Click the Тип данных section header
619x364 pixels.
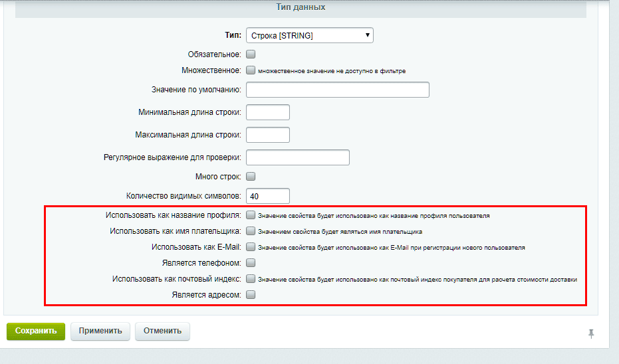(x=301, y=7)
